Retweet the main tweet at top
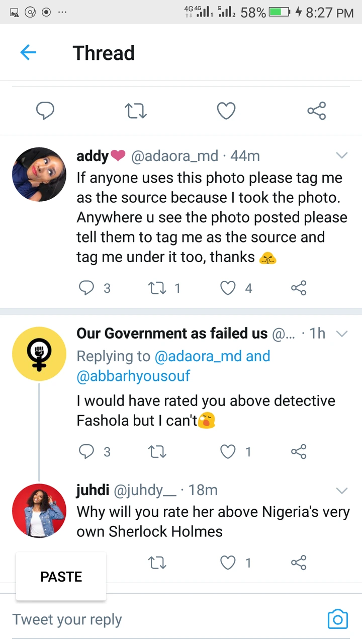The width and height of the screenshot is (362, 644). (x=135, y=111)
